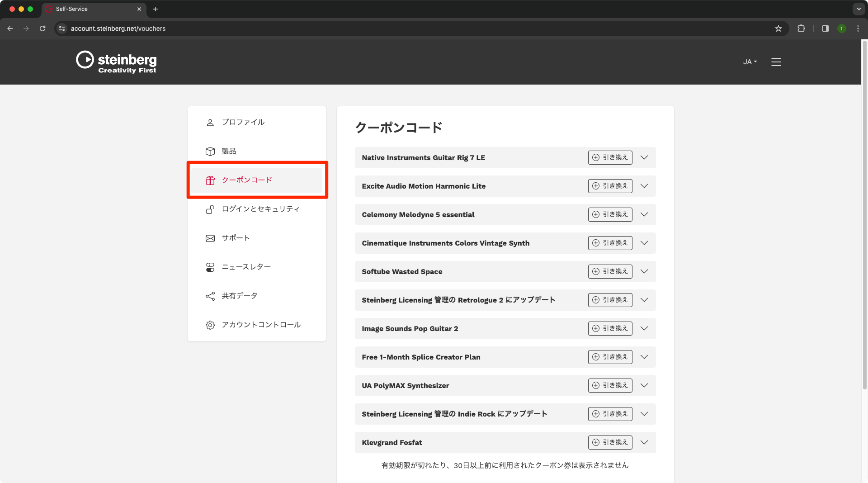The image size is (868, 483).
Task: Redeem Native Instruments Guitar Rig 7 LE
Action: (x=610, y=157)
